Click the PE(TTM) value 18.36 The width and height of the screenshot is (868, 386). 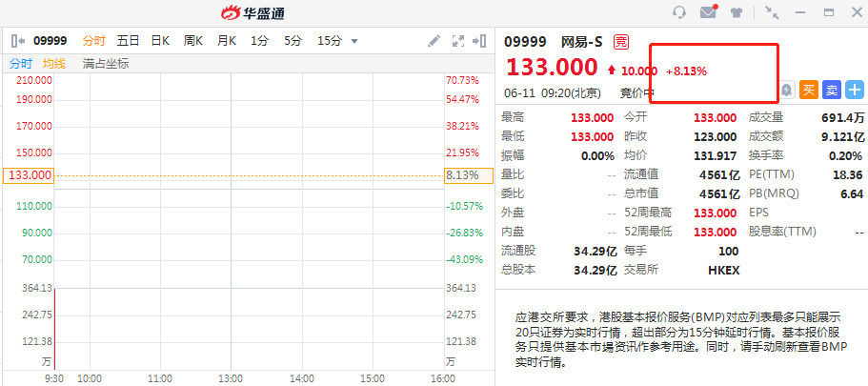[848, 175]
